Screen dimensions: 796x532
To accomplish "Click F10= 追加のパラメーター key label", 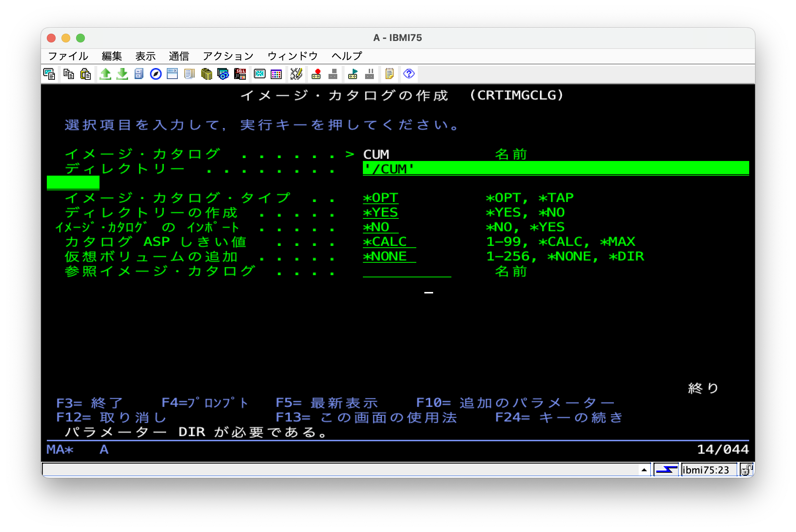I will 515,403.
